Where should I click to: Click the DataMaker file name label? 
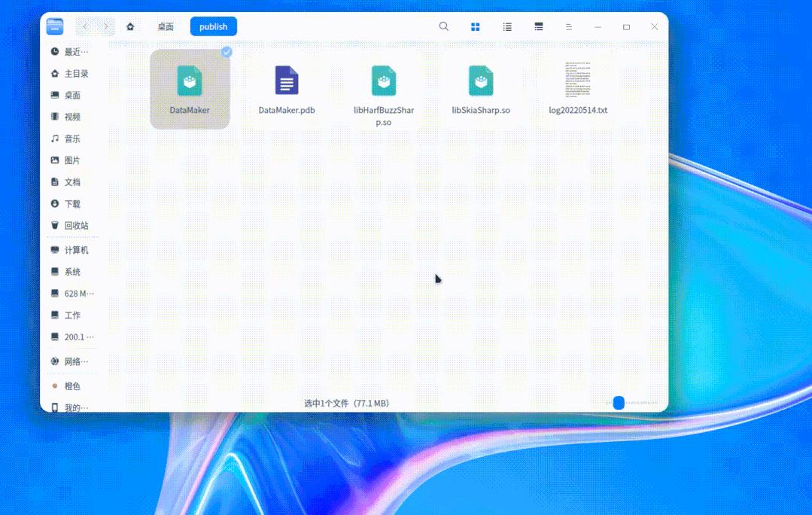pyautogui.click(x=190, y=111)
